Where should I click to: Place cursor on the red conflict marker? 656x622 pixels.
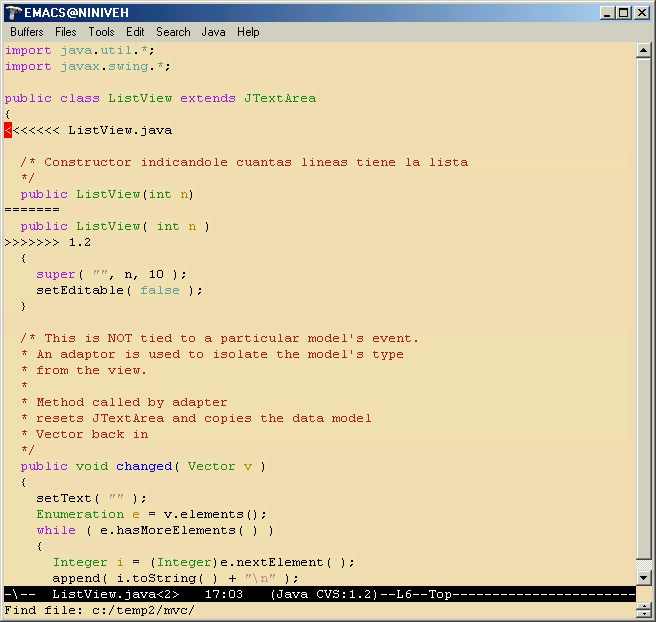click(x=8, y=130)
